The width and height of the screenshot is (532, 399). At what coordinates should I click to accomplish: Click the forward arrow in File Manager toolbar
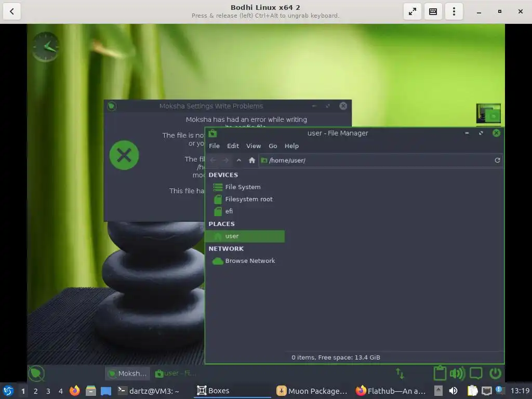tap(225, 160)
